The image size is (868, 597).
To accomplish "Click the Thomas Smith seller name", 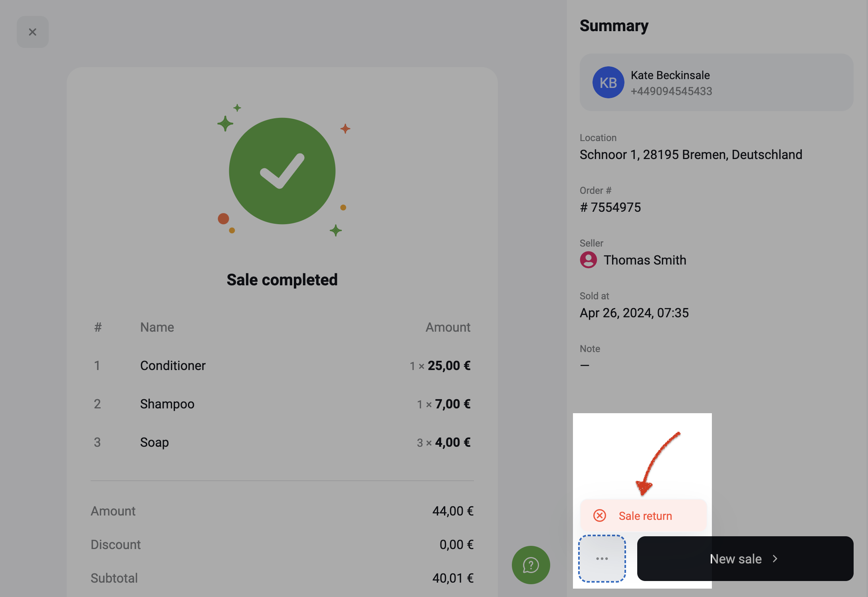I will point(645,260).
